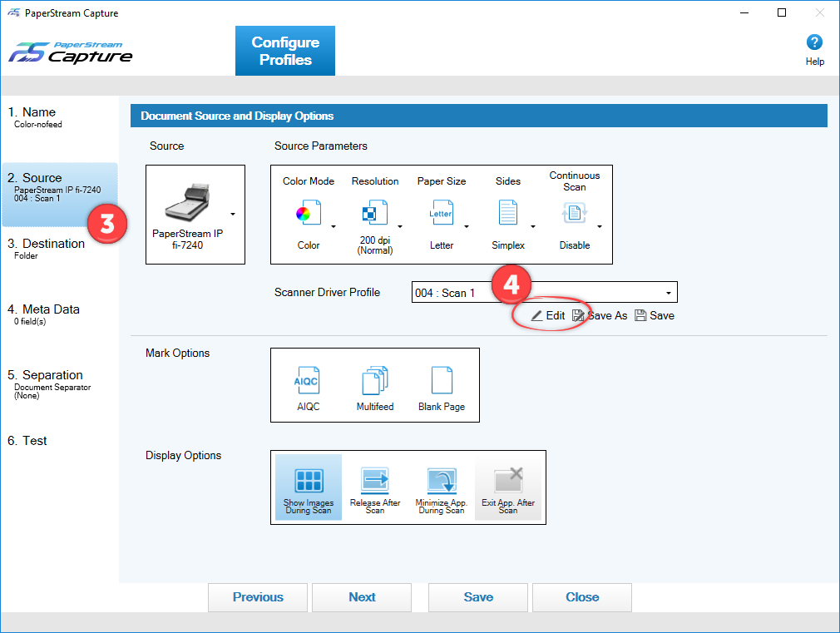This screenshot has height=633, width=840.
Task: Minimize the PaperStream Capture window
Action: (744, 12)
